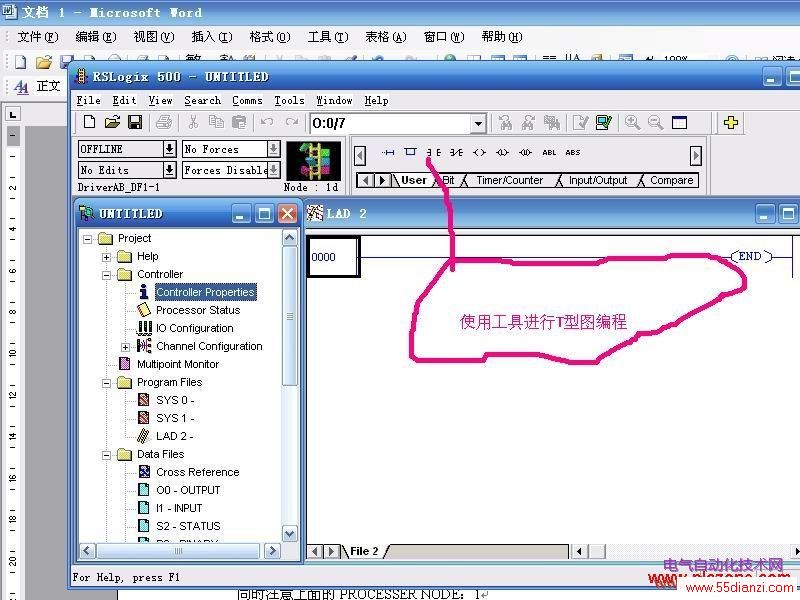Insert an OTL output latch instruction
This screenshot has height=600, width=800.
pyautogui.click(x=502, y=152)
